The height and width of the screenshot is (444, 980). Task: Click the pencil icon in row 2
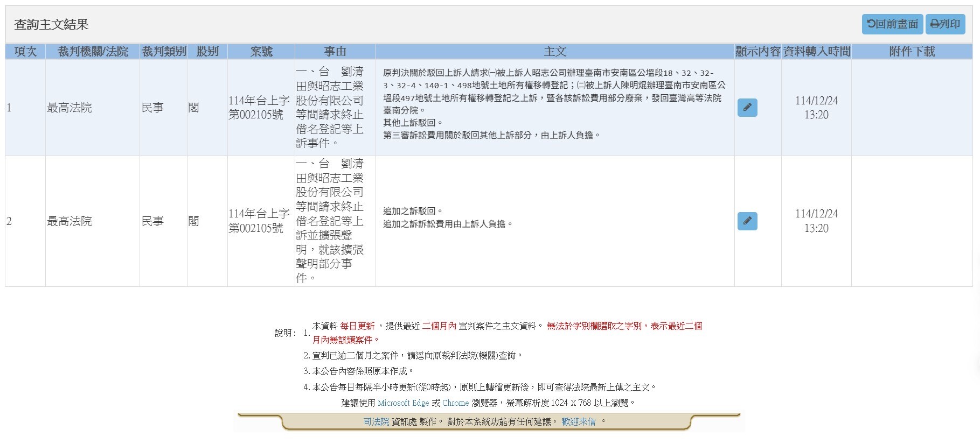[747, 221]
